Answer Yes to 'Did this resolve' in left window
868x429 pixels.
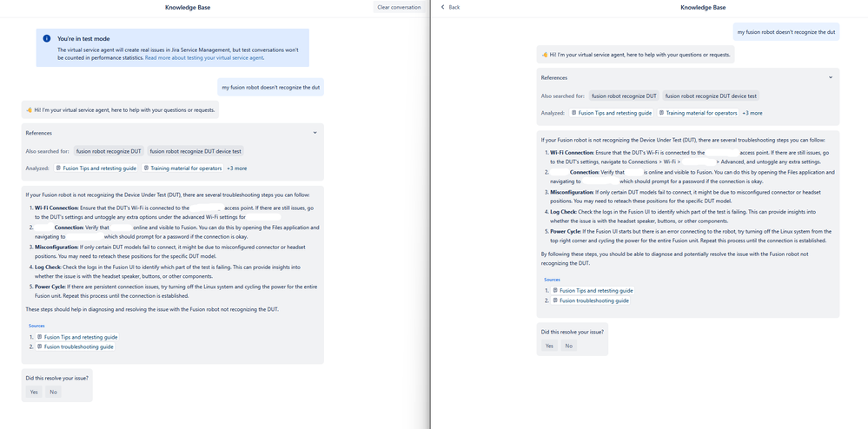[x=34, y=392]
